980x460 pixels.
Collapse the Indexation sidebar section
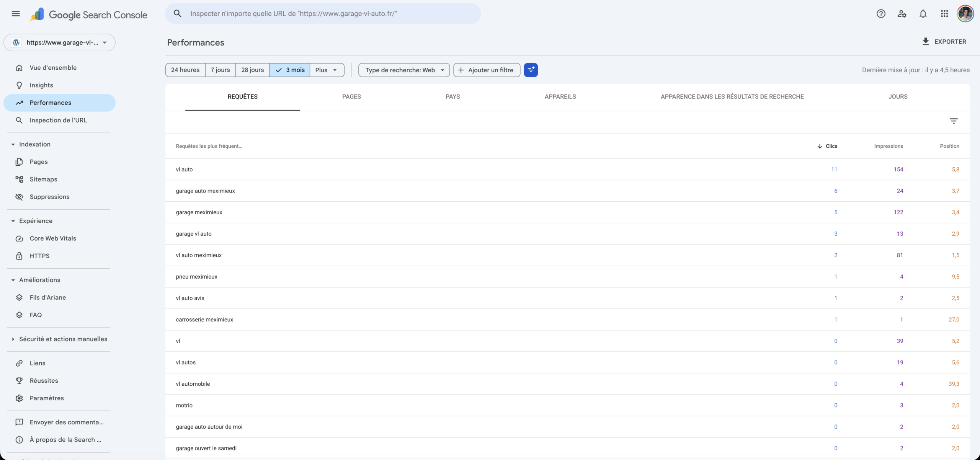pos(13,144)
